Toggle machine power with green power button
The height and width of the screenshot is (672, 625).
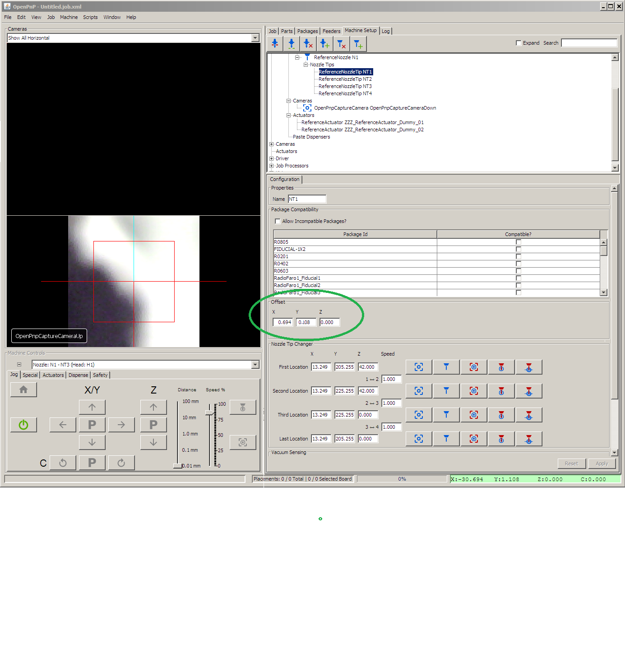coord(23,425)
